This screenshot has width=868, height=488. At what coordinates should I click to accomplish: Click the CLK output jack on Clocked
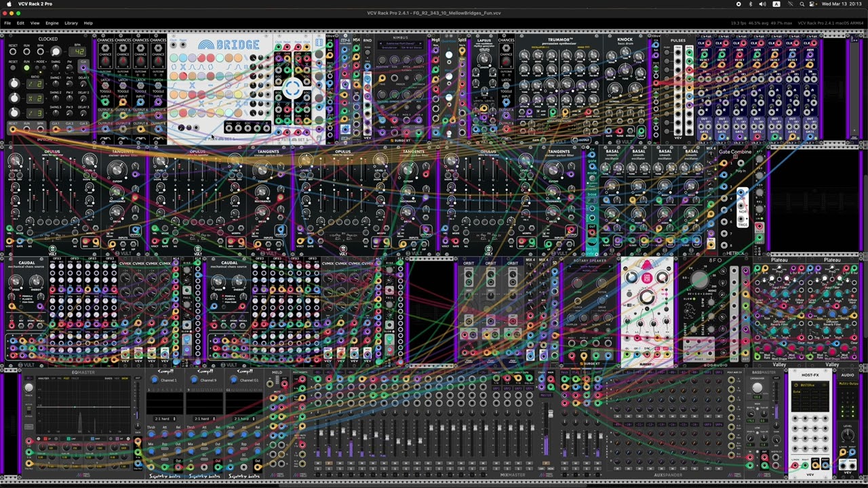pyautogui.click(x=83, y=68)
